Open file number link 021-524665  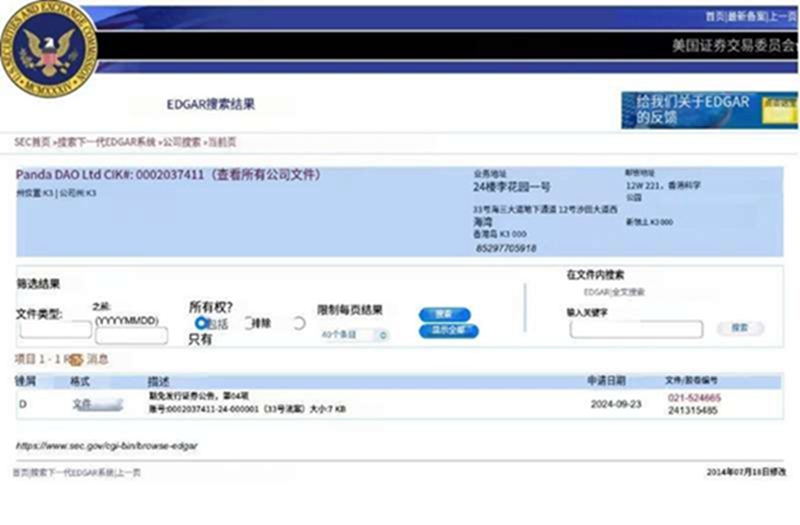(x=694, y=398)
